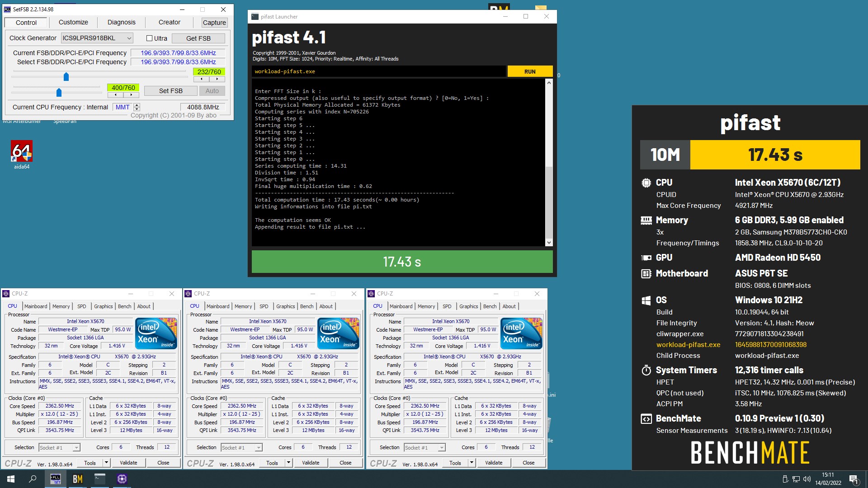Click the green 17.43 s result bar
Image resolution: width=868 pixels, height=488 pixels.
tap(402, 262)
